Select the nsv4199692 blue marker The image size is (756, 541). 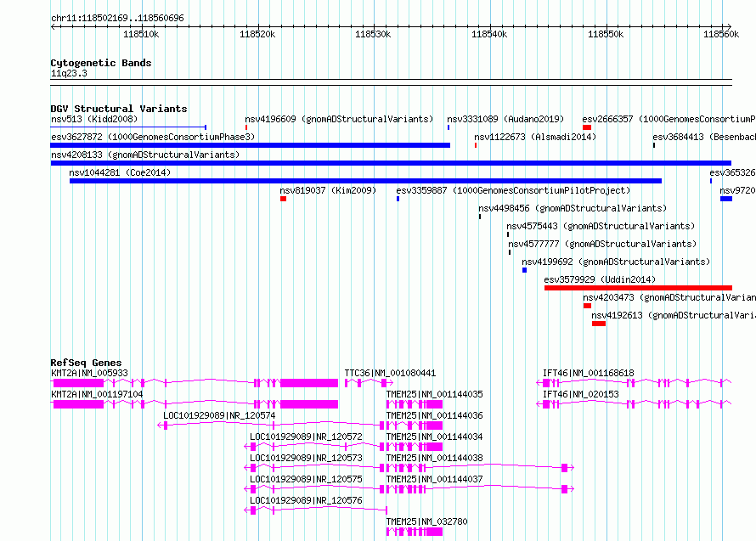click(x=525, y=270)
